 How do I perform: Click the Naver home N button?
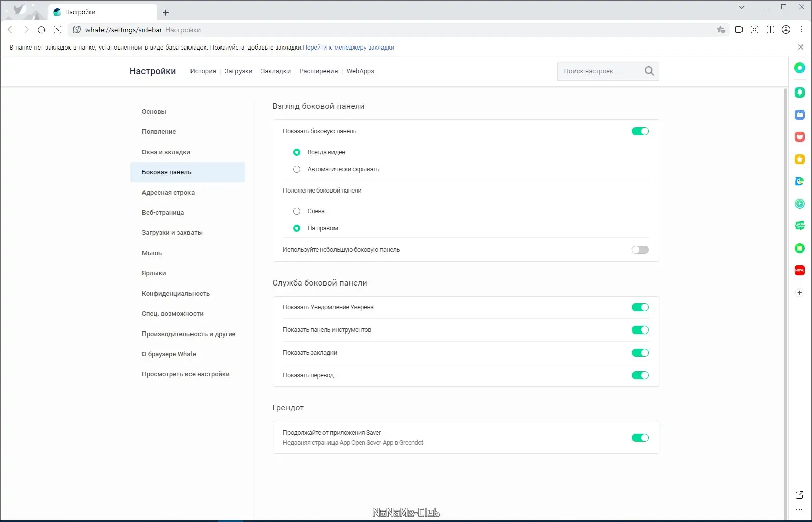(58, 30)
